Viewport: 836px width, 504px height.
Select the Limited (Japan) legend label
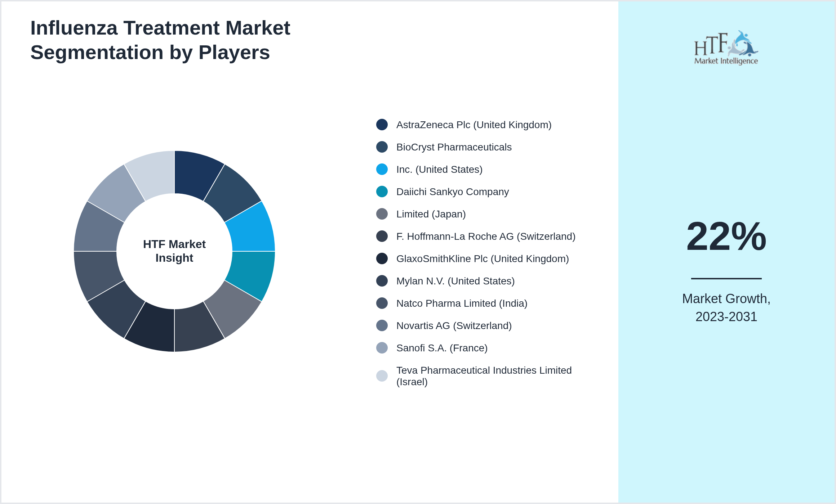pos(431,214)
